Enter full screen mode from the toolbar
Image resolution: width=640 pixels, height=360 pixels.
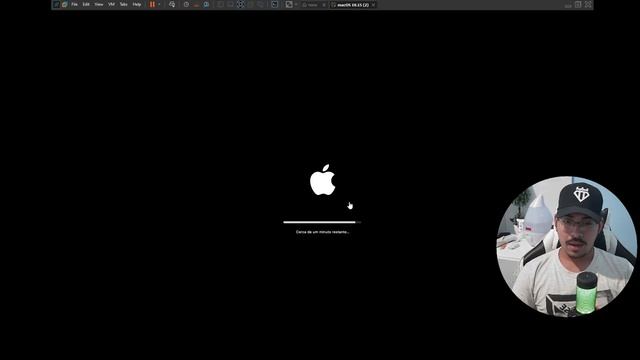(x=241, y=4)
